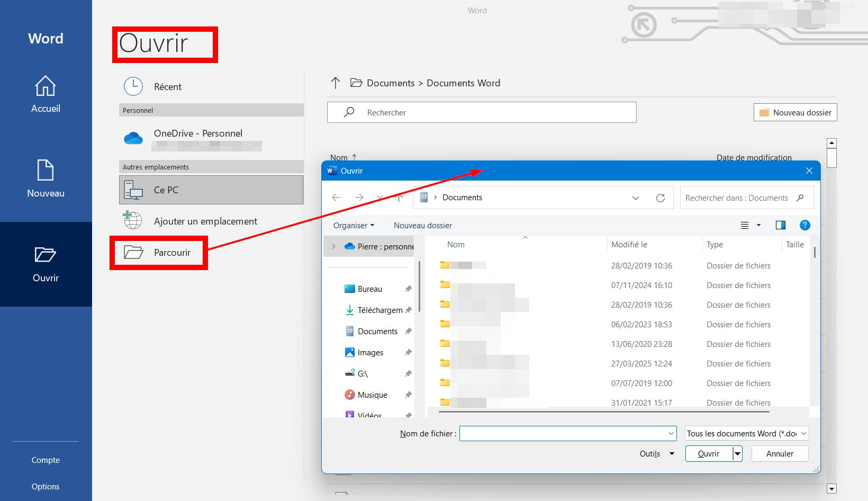Open Musique in navigation pane
This screenshot has height=501, width=868.
(366, 395)
